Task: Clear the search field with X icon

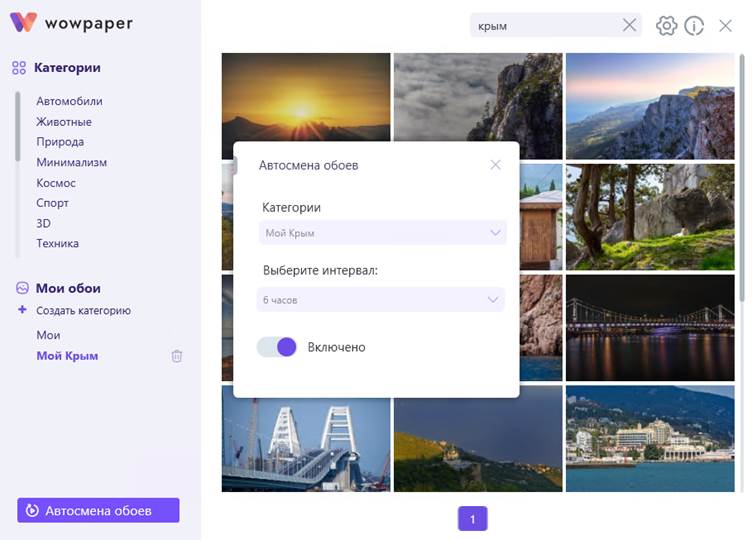Action: click(x=629, y=26)
